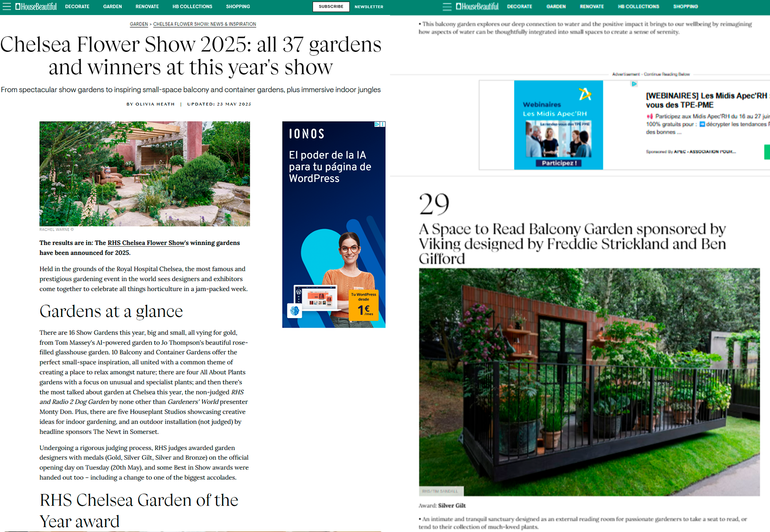The height and width of the screenshot is (532, 770).
Task: Open HB Collections menu in right page
Action: click(x=638, y=6)
